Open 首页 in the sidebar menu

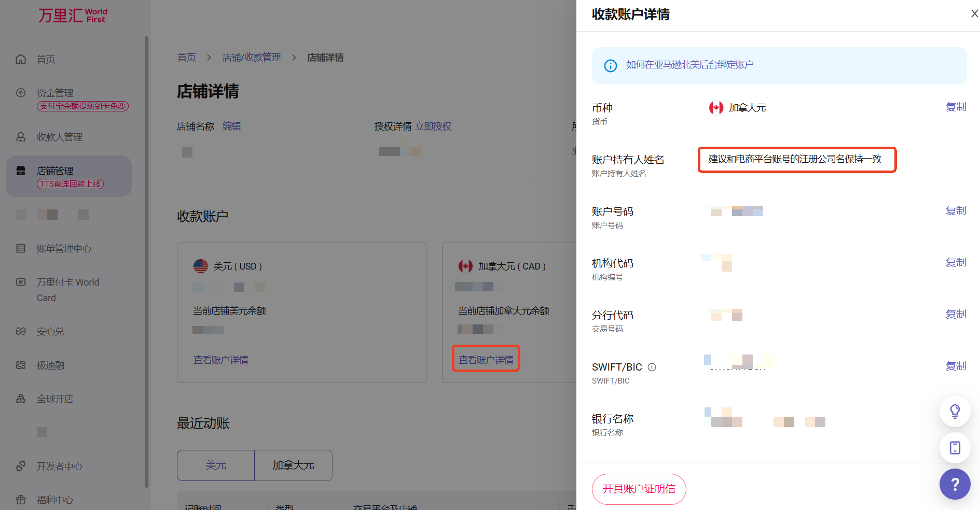coord(46,59)
